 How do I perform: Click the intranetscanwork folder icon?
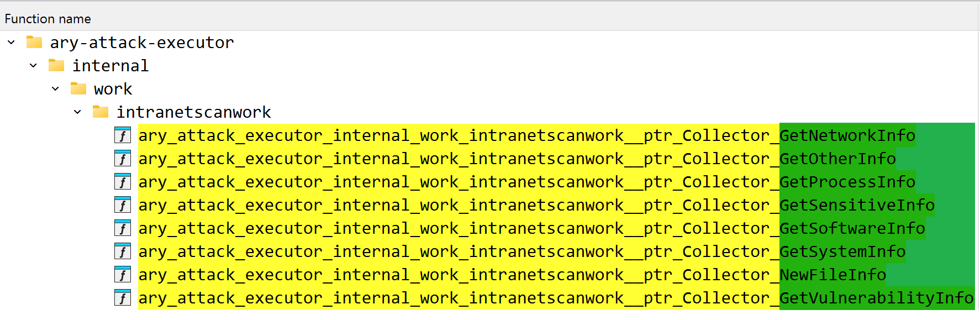coord(101,112)
